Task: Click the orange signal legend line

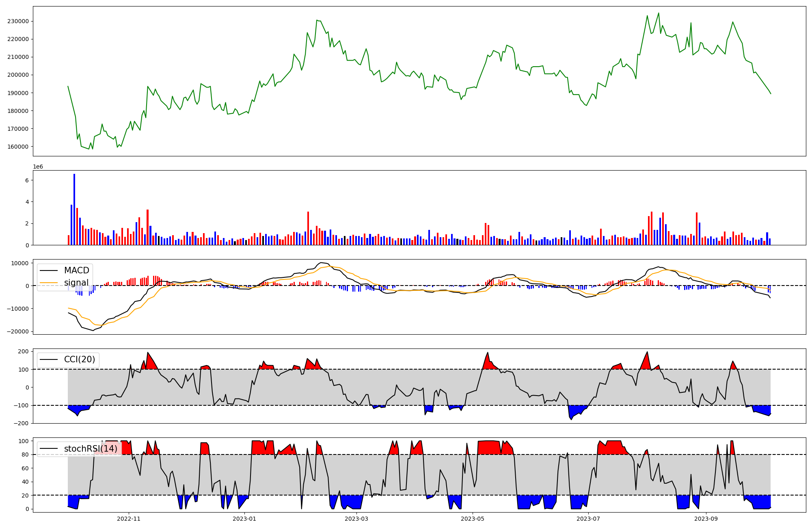Action: click(49, 283)
